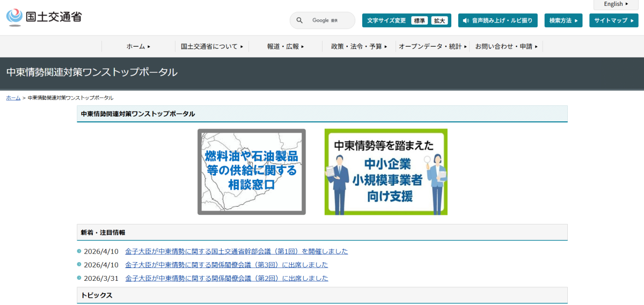Click the ホーム breadcrumb link
Image resolution: width=644 pixels, height=305 pixels.
tap(13, 98)
